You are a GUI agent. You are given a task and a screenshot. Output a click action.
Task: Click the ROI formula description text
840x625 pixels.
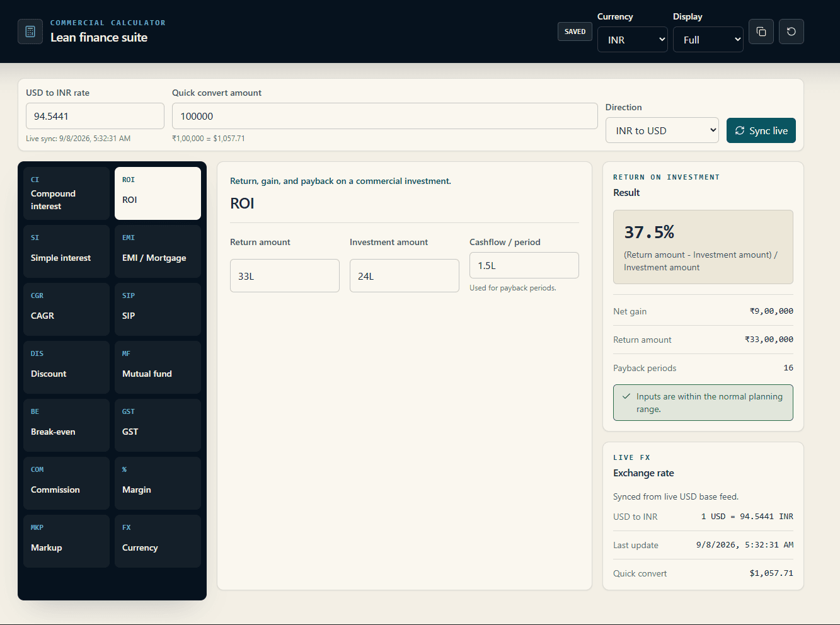701,261
